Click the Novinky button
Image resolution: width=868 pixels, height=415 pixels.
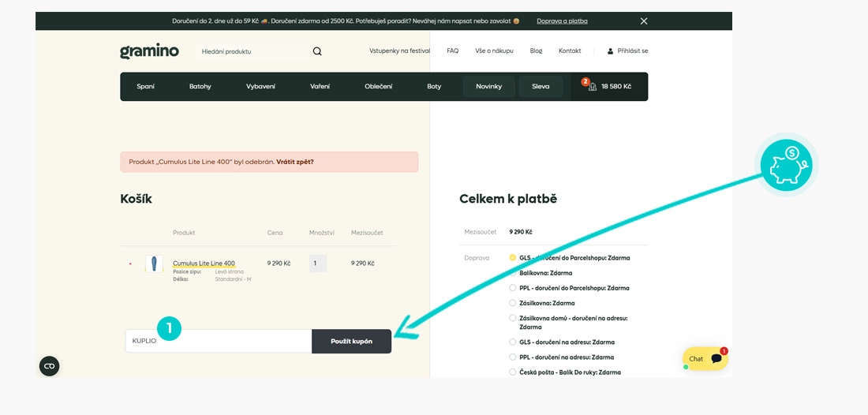click(x=488, y=86)
